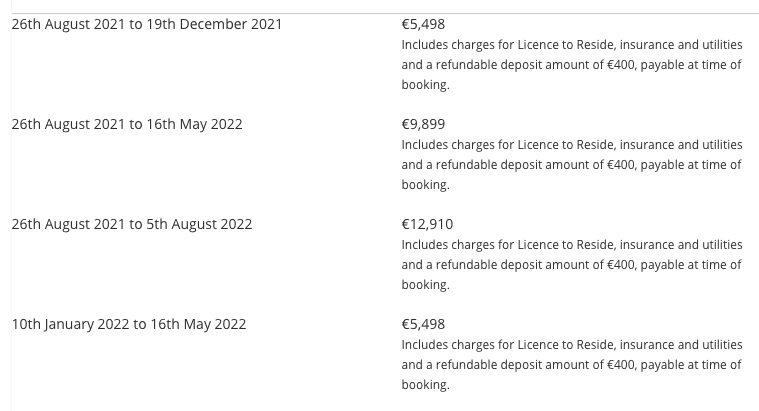Image resolution: width=759 pixels, height=411 pixels.
Task: Click '26th August 2021 to 5th August 2022' text
Action: pyautogui.click(x=131, y=224)
